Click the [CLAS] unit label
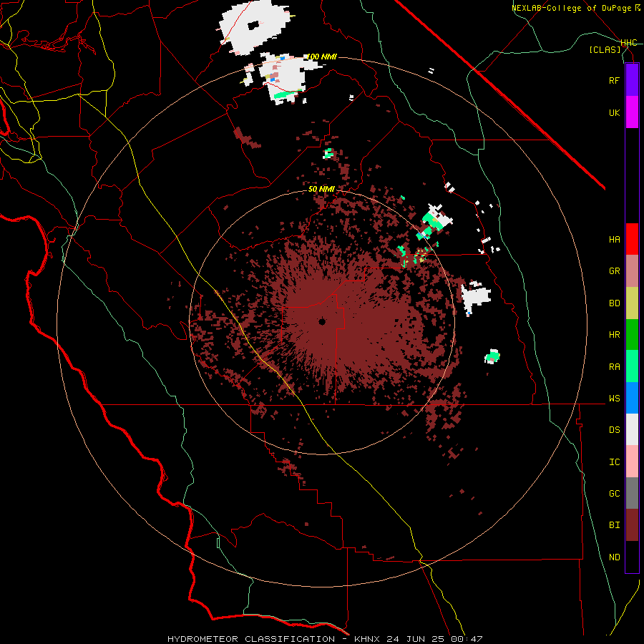 point(605,49)
